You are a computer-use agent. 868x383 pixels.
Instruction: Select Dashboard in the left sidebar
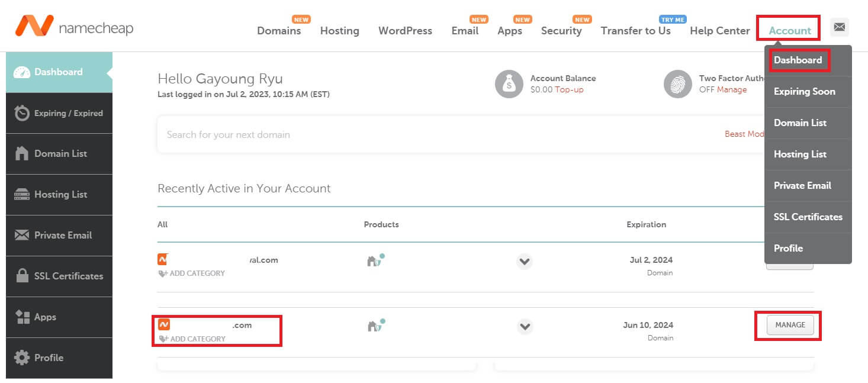click(x=59, y=72)
